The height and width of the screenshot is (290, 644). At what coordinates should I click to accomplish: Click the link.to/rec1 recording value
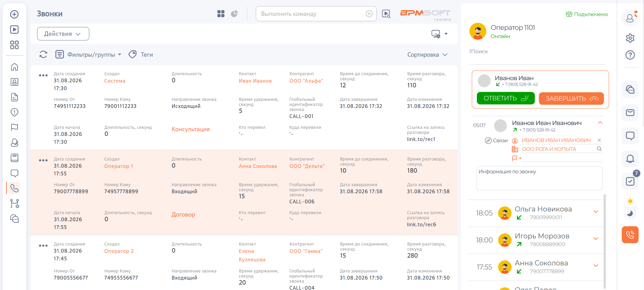[421, 139]
